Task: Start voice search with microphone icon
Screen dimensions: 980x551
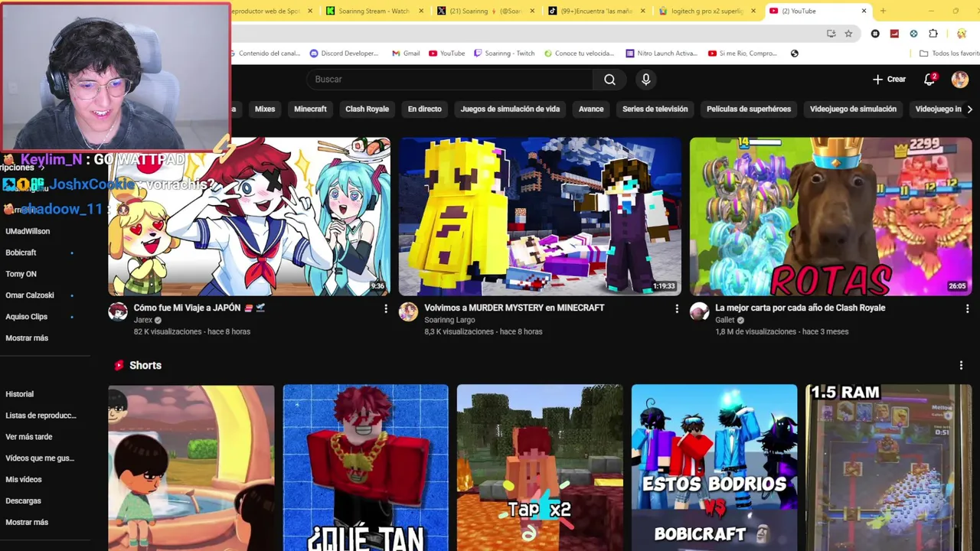Action: 646,80
